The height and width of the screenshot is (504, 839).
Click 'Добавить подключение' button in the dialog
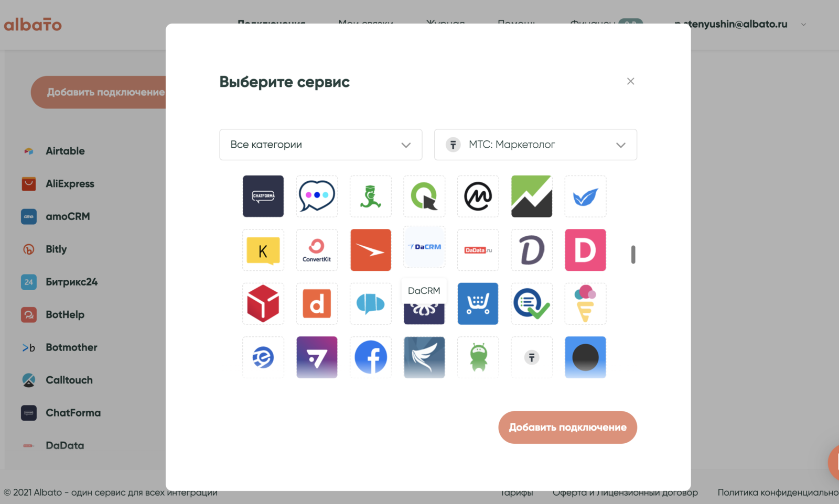click(x=567, y=428)
